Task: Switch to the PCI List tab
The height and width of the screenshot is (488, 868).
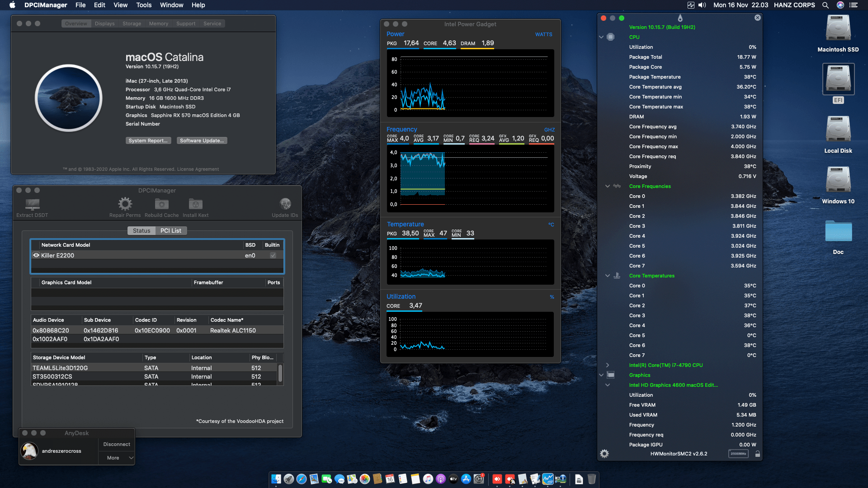Action: (x=171, y=230)
